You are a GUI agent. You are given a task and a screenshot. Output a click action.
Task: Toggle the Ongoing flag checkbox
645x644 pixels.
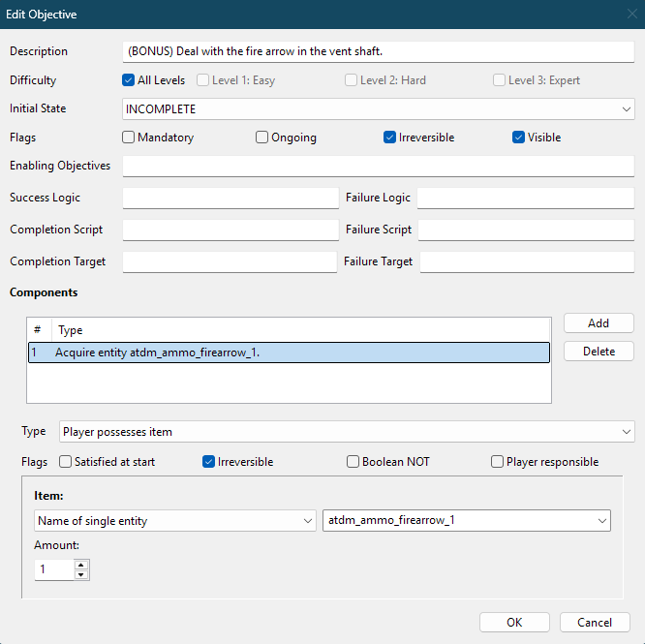pyautogui.click(x=261, y=138)
